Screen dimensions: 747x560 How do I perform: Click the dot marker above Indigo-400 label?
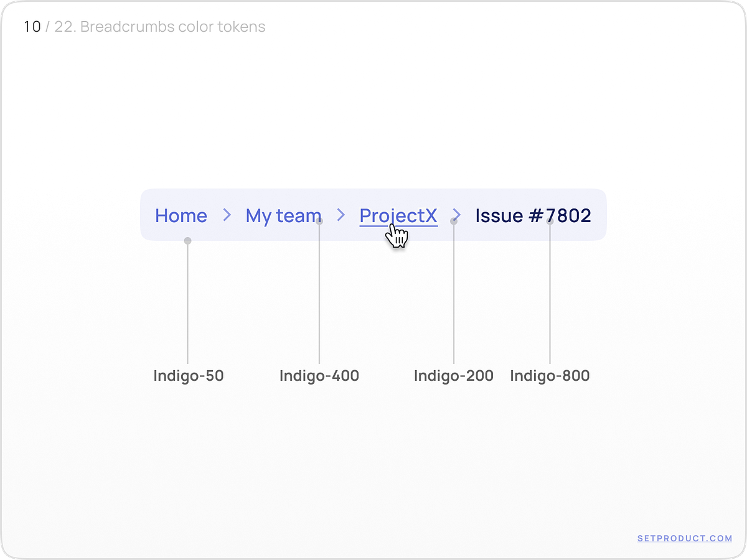[x=319, y=222]
